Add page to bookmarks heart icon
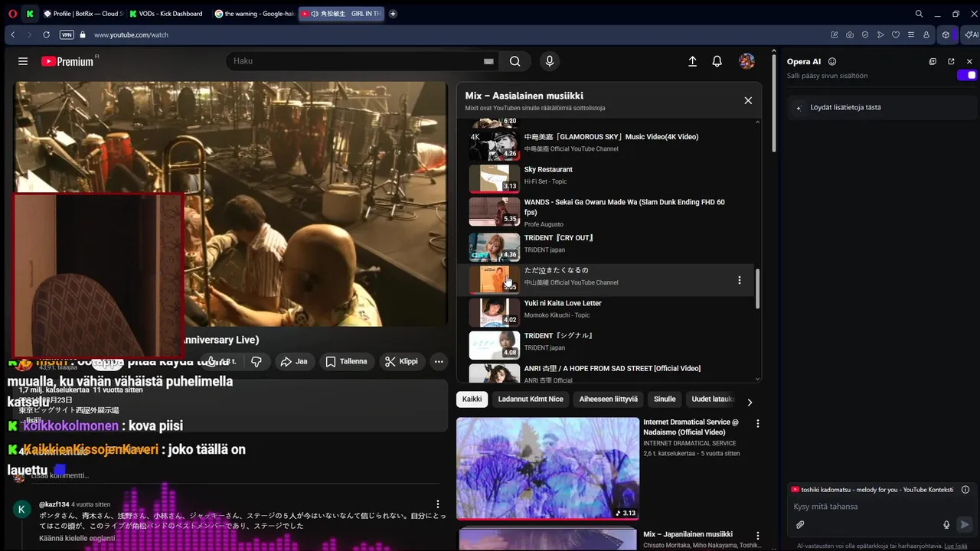 coord(896,34)
